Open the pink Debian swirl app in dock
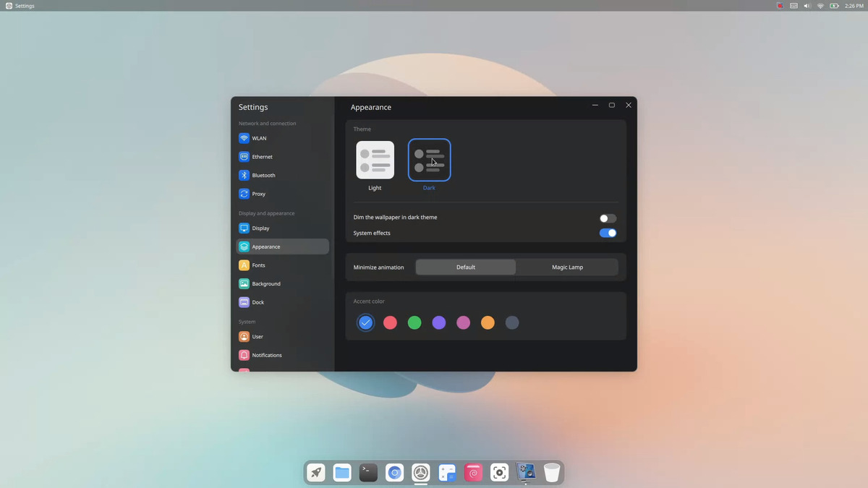This screenshot has height=488, width=868. pos(473,473)
